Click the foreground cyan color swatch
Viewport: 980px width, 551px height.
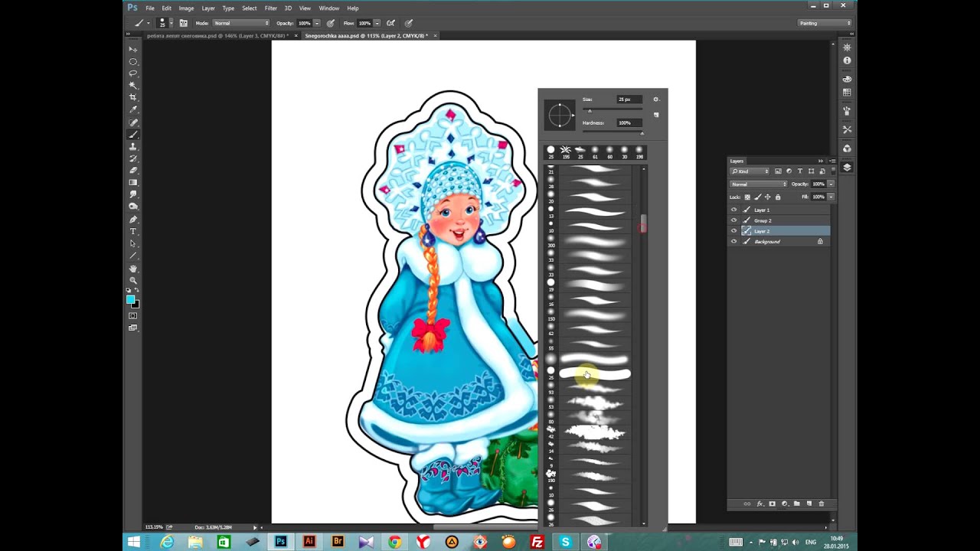tap(131, 299)
